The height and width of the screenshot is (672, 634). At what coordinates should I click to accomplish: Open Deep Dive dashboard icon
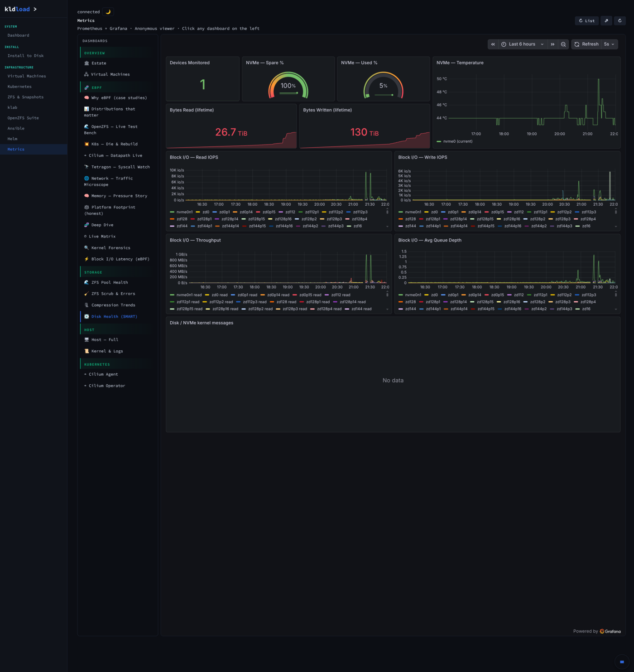[86, 225]
